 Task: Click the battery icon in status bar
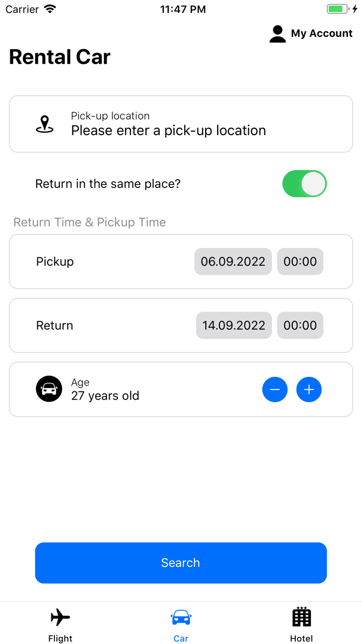coord(338,9)
